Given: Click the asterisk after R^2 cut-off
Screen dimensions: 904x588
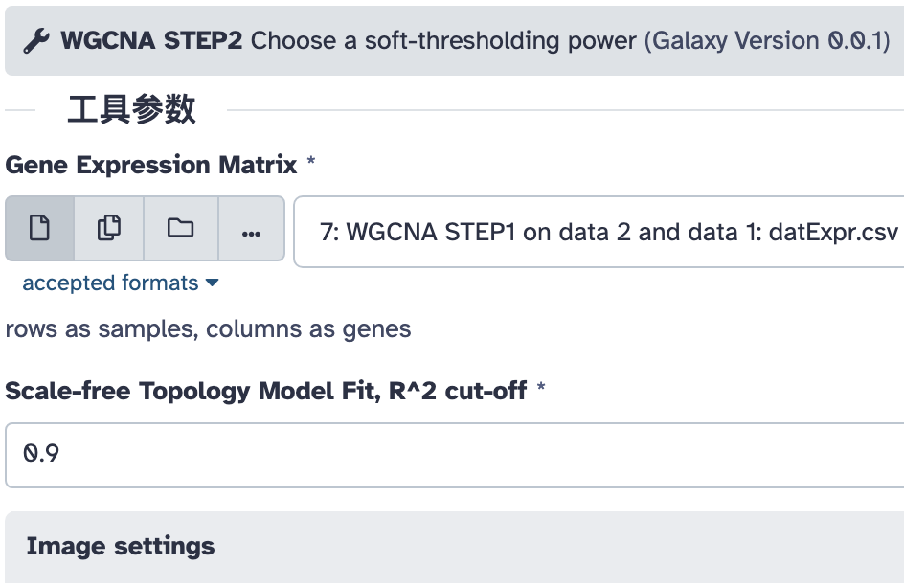Looking at the screenshot, I should click(541, 390).
